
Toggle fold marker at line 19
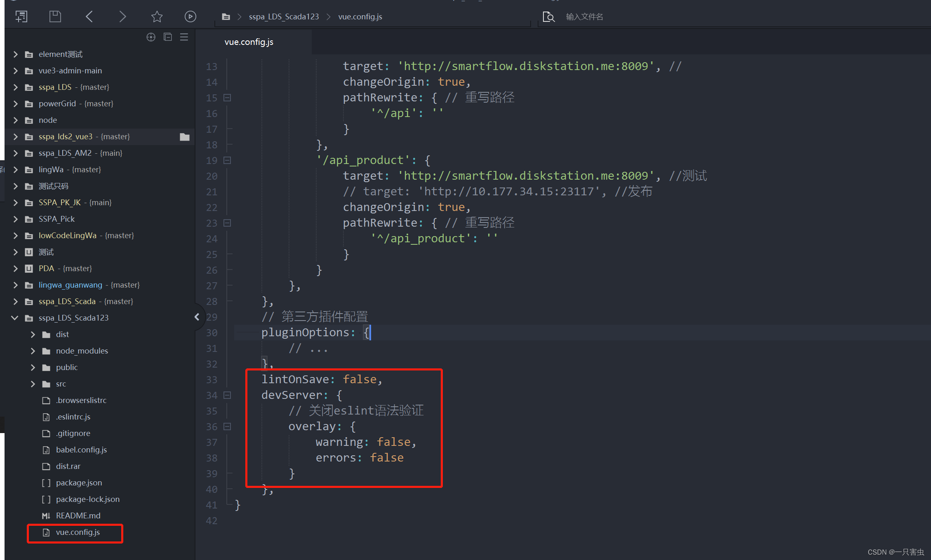[227, 160]
